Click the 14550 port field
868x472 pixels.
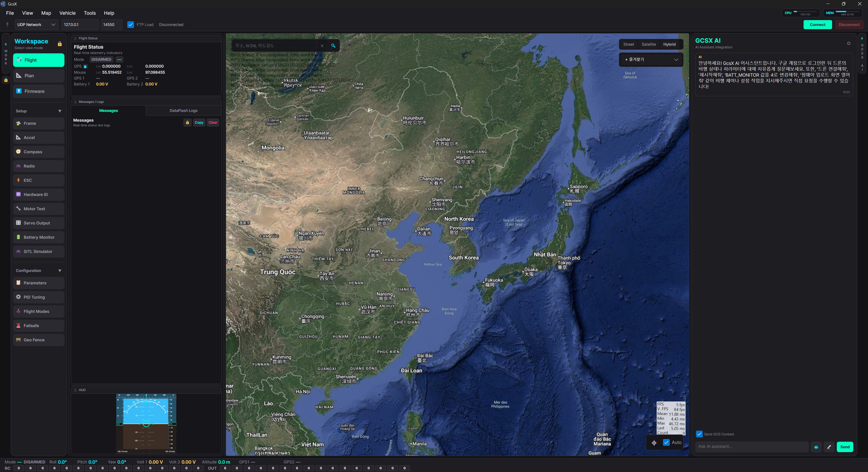coord(111,25)
